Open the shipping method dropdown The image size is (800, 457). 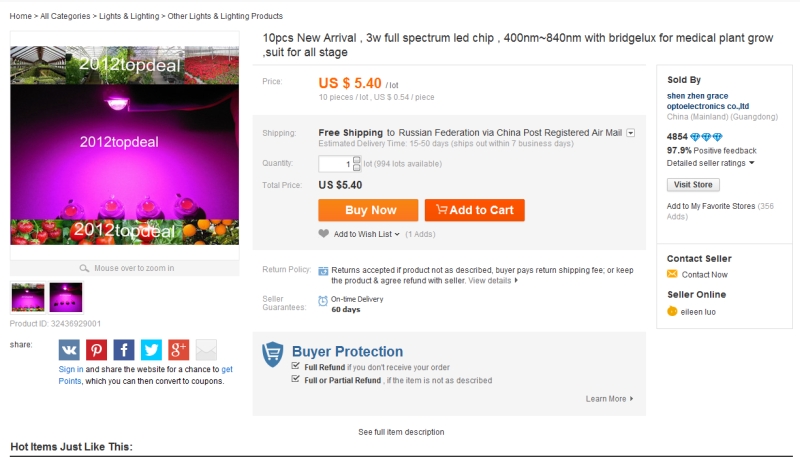631,133
